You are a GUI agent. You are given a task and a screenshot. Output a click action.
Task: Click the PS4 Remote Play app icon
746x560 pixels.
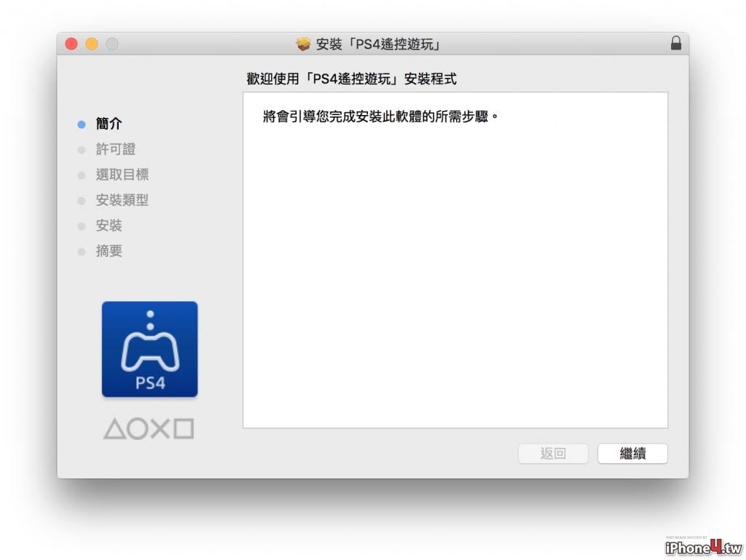(x=149, y=349)
